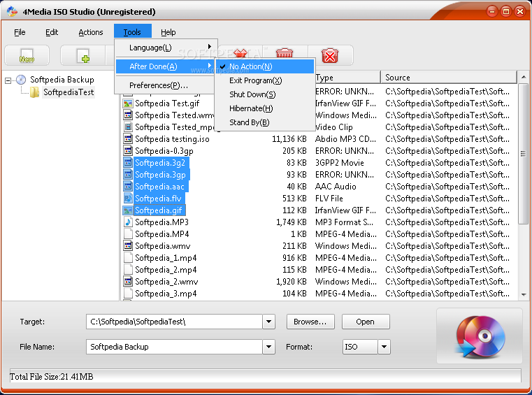Click into the File Name field
The image size is (532, 395).
(x=174, y=347)
